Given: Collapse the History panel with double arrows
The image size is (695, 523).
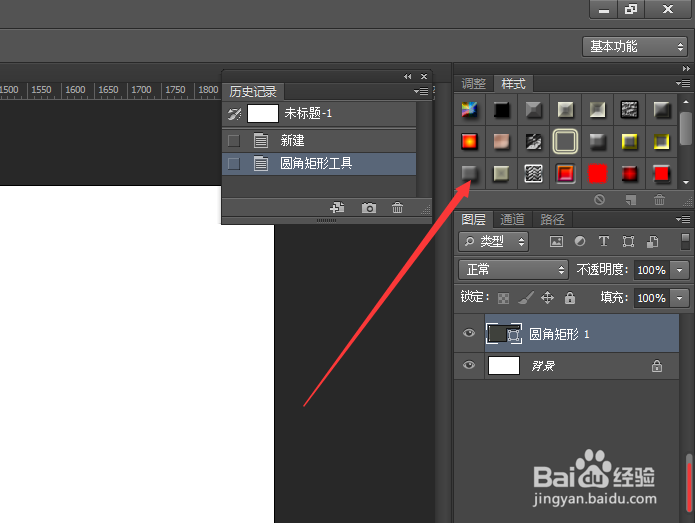Looking at the screenshot, I should (407, 76).
